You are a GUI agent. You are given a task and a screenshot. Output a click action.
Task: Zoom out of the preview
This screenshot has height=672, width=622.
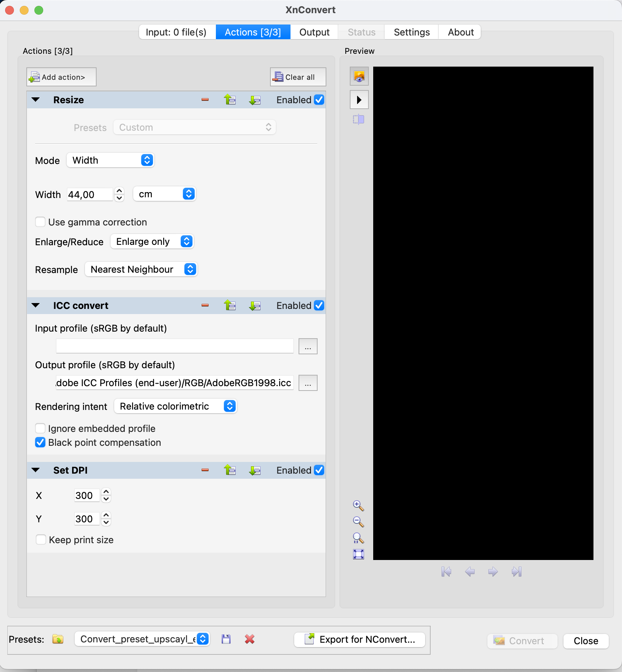click(358, 522)
